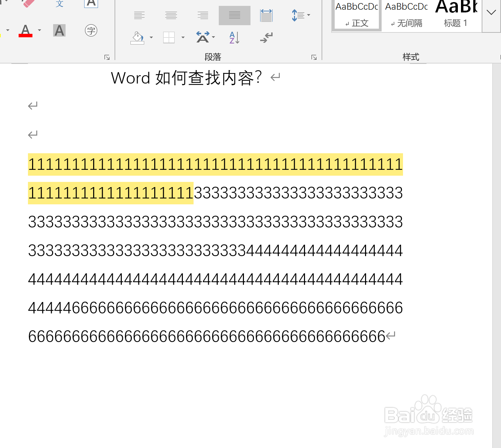The width and height of the screenshot is (501, 448).
Task: Click the enclosed character 字 icon
Action: pos(91,30)
